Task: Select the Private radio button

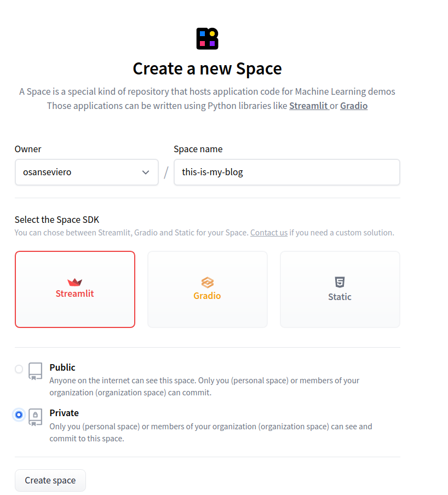Action: pyautogui.click(x=19, y=415)
